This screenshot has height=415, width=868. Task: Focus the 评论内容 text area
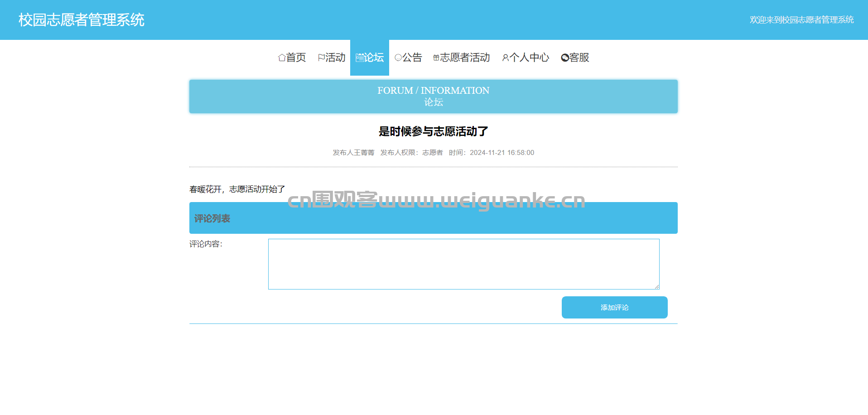[463, 264]
